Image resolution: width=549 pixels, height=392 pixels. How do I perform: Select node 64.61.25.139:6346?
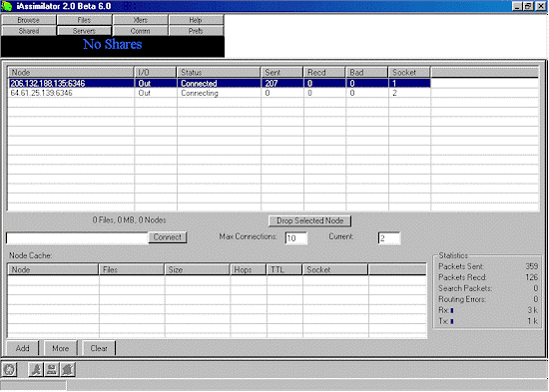41,93
